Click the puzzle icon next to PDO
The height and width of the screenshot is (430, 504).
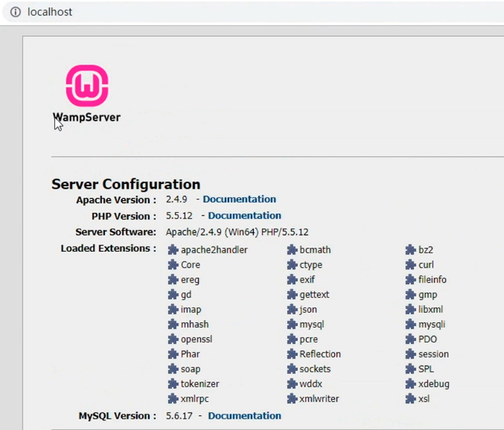(x=410, y=339)
